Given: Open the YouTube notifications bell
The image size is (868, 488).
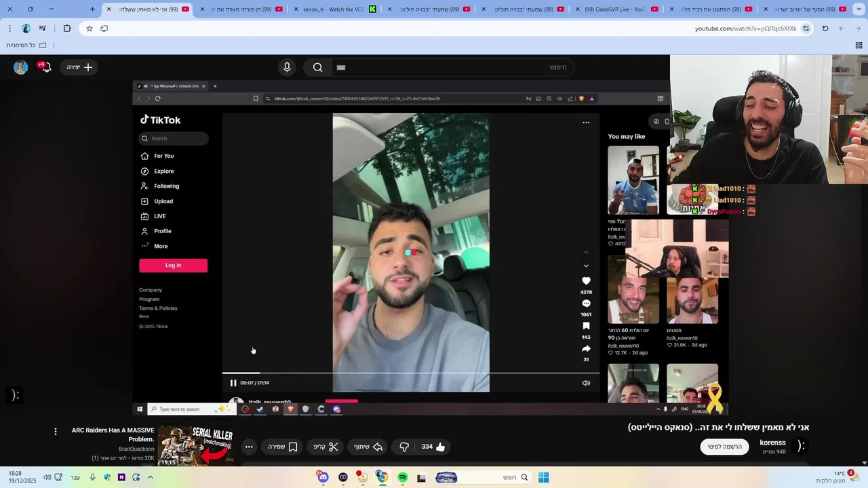Looking at the screenshot, I should (45, 67).
